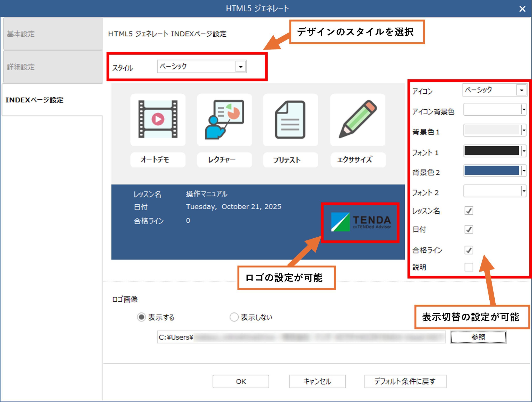Click the デフォルト条件に戻す button

[405, 381]
